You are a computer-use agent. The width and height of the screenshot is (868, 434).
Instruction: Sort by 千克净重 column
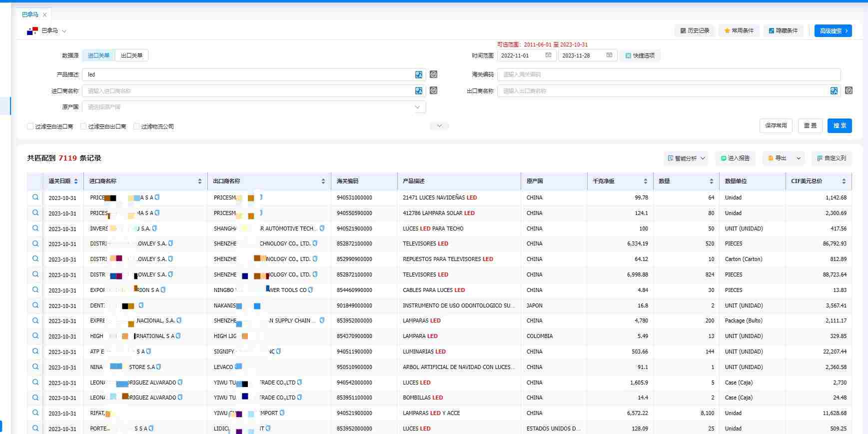coord(646,181)
